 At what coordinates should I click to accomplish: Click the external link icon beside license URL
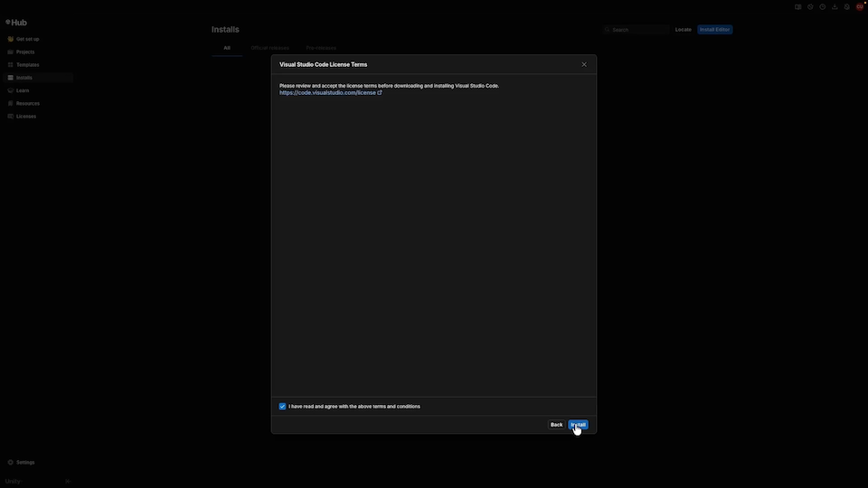tap(380, 92)
